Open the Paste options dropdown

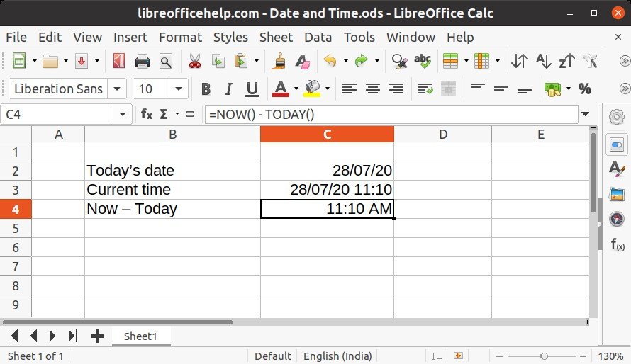click(257, 61)
